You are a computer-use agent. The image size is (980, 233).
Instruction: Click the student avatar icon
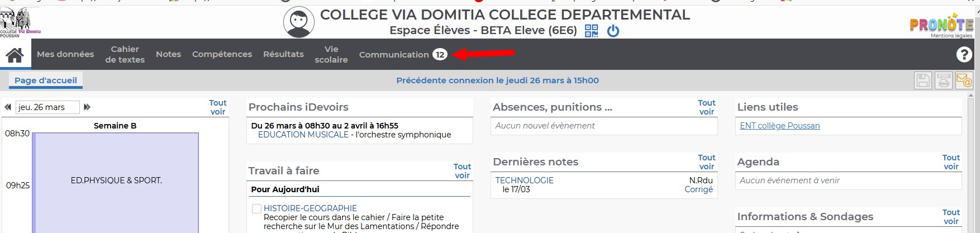click(299, 22)
